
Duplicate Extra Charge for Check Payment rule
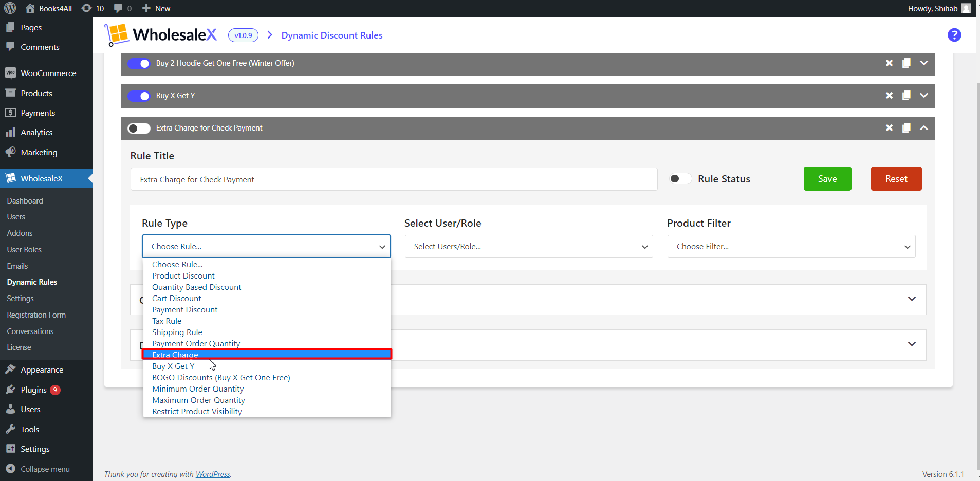(x=907, y=128)
